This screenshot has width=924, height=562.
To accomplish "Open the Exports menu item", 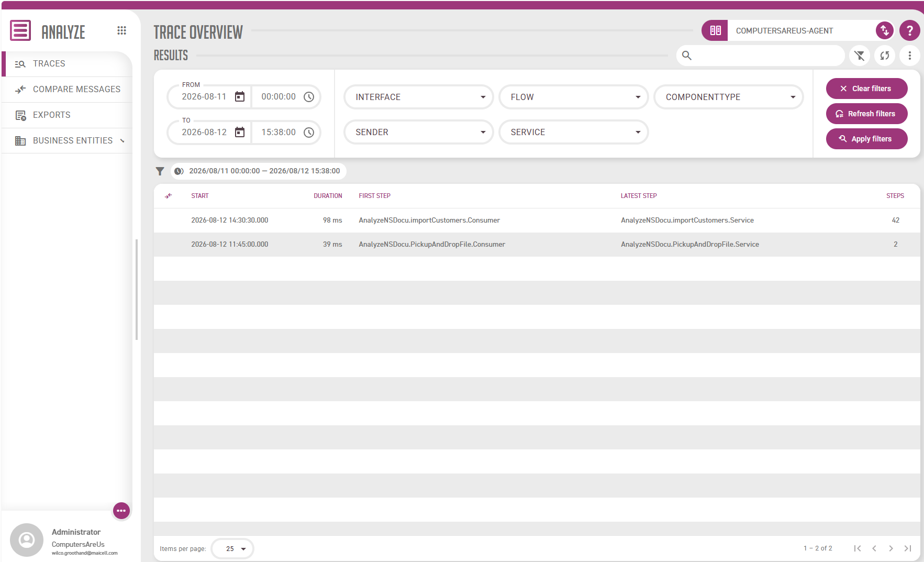I will 67,115.
